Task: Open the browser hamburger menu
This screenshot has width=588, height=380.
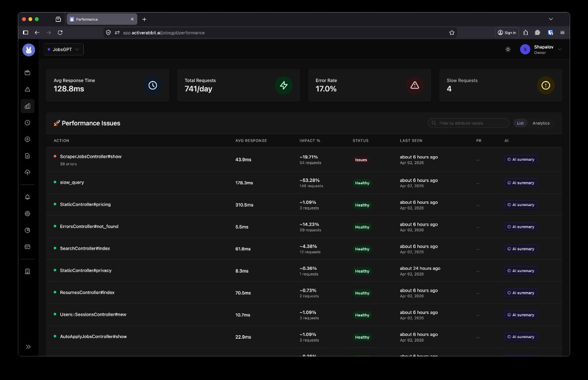Action: coord(562,33)
